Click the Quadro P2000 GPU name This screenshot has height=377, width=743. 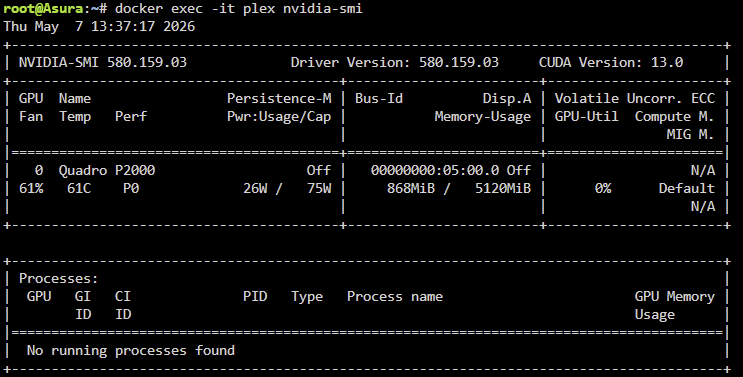(x=107, y=171)
